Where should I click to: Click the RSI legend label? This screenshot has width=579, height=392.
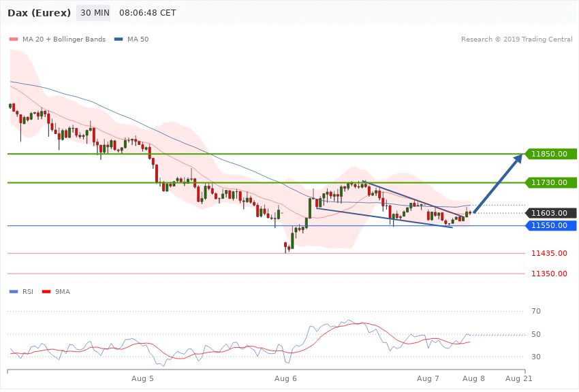(x=28, y=292)
